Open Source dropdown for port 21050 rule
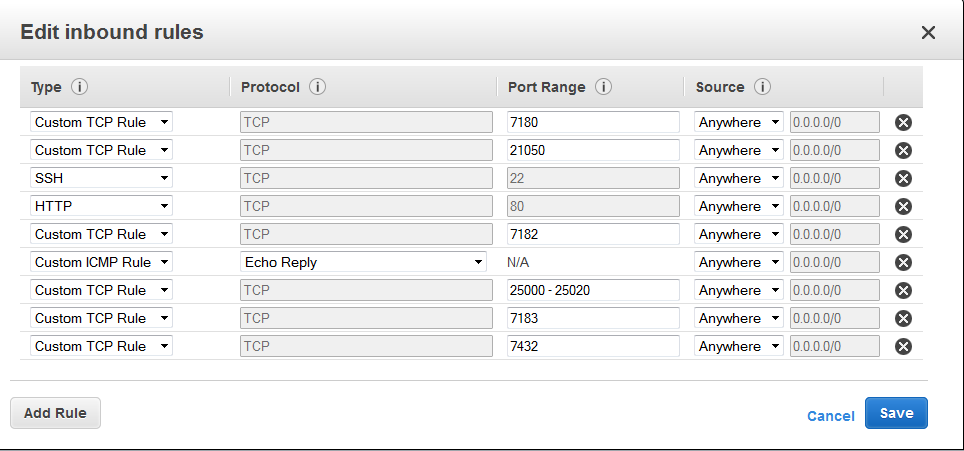This screenshot has height=451, width=964. pos(739,150)
